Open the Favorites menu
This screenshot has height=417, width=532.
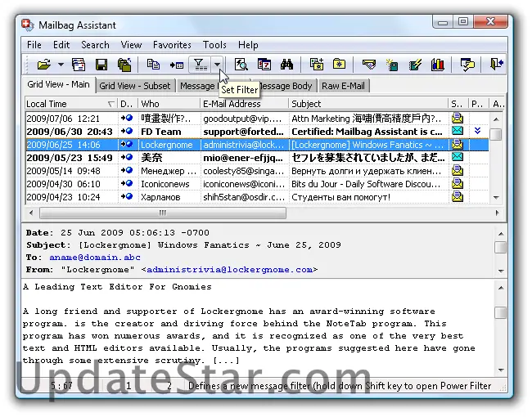pyautogui.click(x=172, y=45)
